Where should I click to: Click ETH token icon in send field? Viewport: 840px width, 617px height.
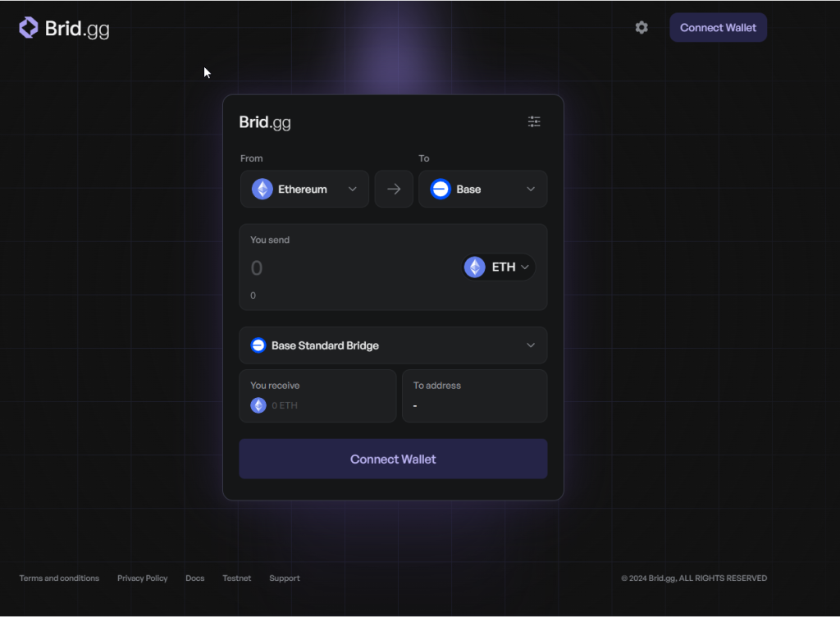[475, 267]
